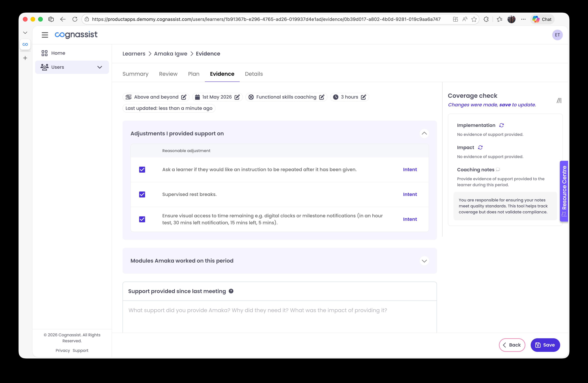Open the pencil editor for Functional skills coaching
Screen dimensions: 588x383
(322, 97)
